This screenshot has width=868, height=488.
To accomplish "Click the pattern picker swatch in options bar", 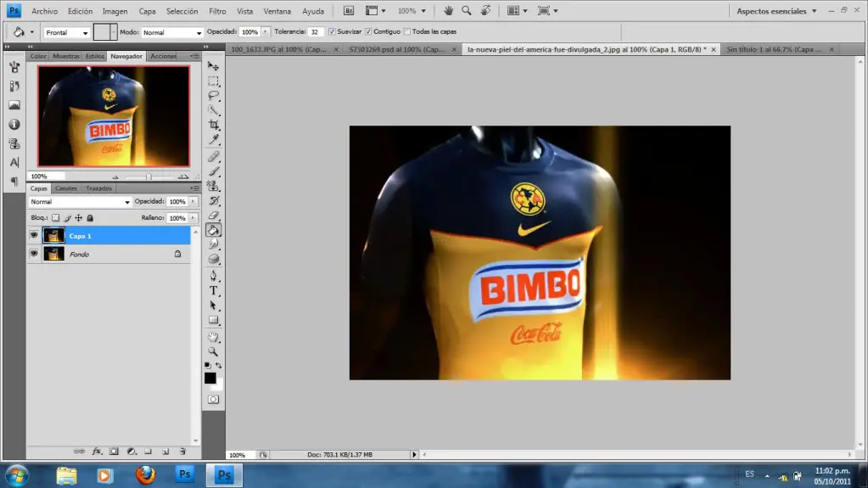I will [102, 32].
